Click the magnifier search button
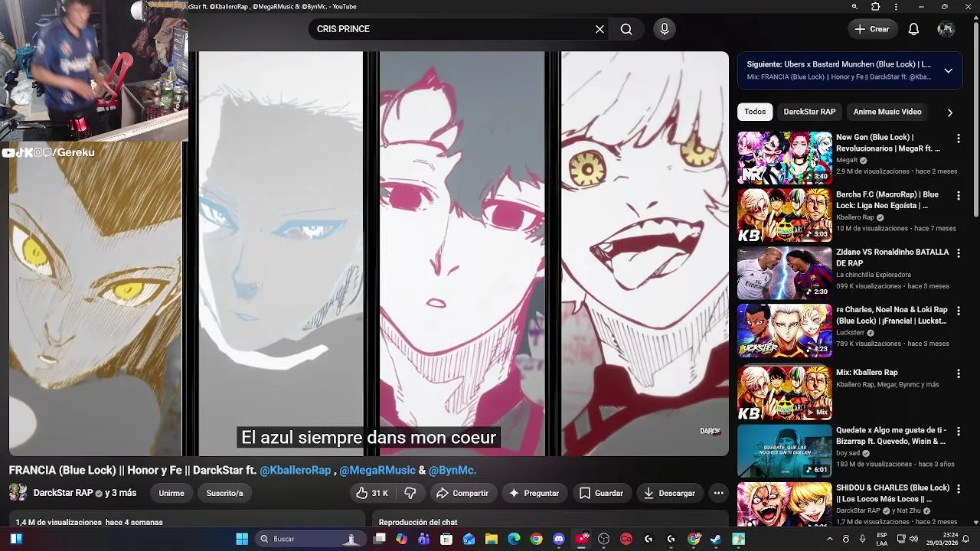Image resolution: width=980 pixels, height=551 pixels. point(626,29)
